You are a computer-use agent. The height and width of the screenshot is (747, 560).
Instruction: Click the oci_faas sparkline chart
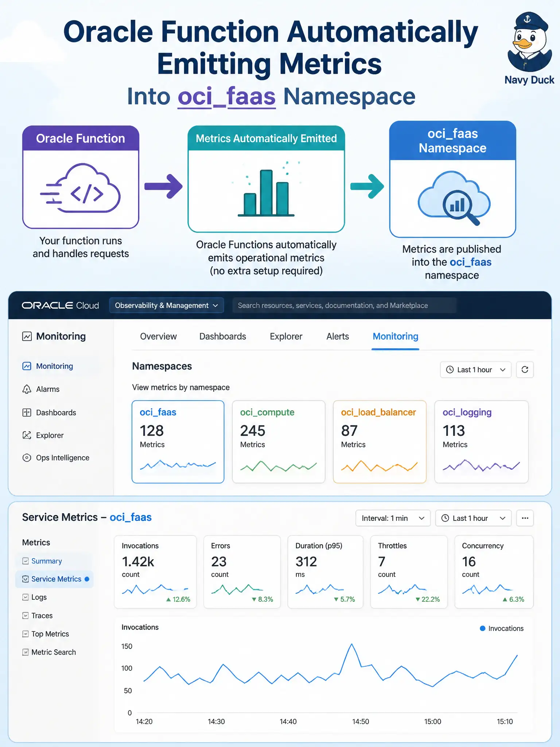click(178, 465)
